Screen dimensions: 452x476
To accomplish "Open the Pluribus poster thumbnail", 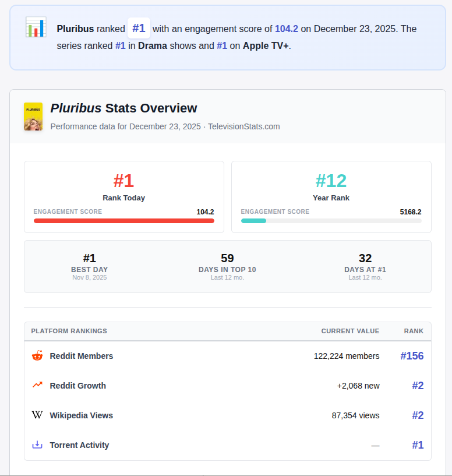I will 33,117.
